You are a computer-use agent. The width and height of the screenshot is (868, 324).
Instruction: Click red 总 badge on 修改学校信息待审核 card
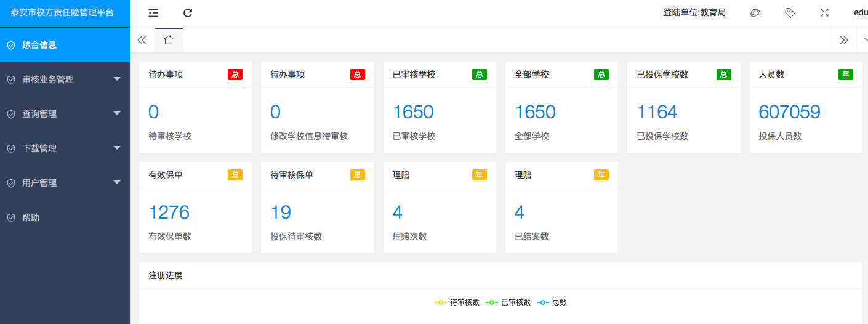(x=358, y=75)
